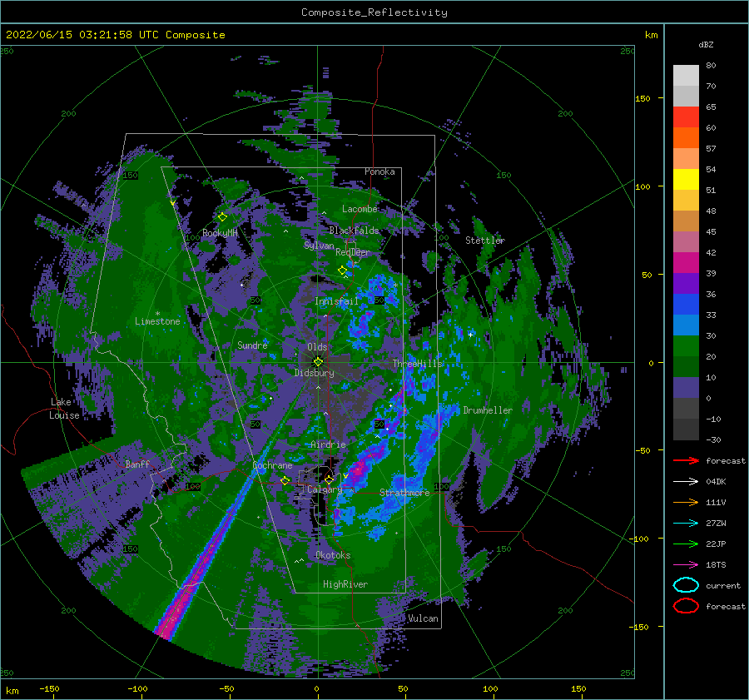The image size is (749, 700).
Task: Click the Lake Louise label
Action: (64, 409)
